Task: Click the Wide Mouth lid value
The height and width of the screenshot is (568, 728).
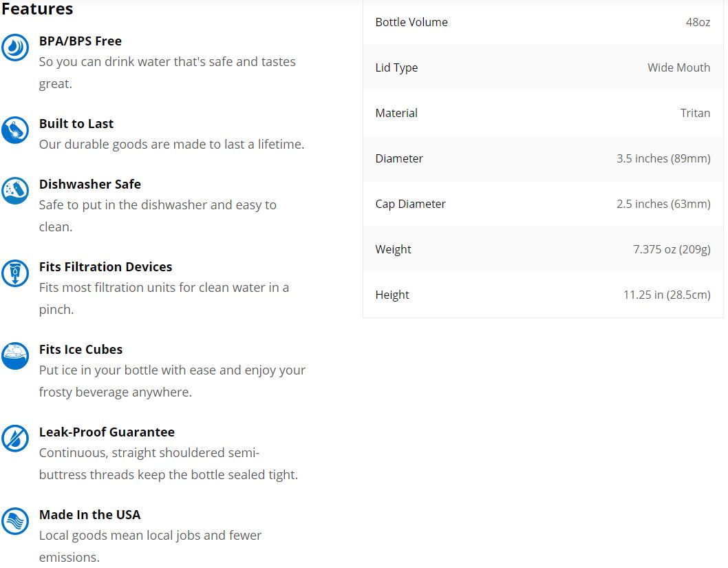Action: coord(678,67)
